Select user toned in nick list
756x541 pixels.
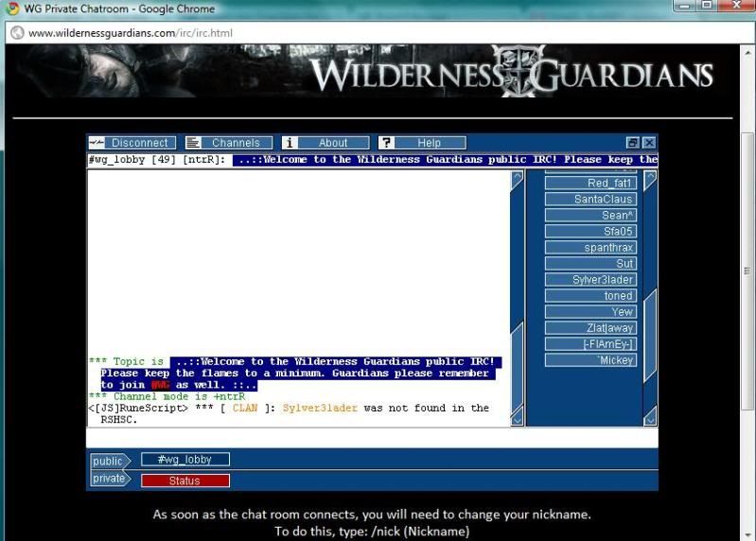pyautogui.click(x=590, y=296)
